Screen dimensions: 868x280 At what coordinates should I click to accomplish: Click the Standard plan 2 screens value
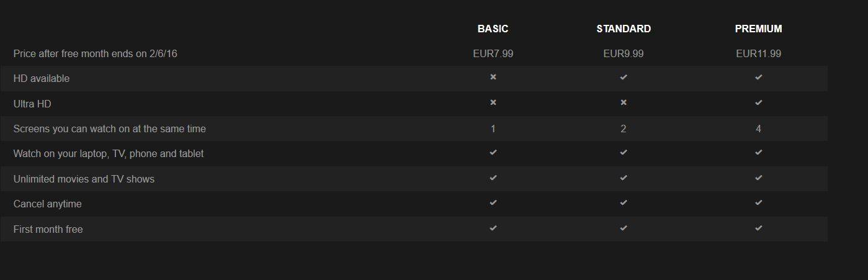[624, 129]
